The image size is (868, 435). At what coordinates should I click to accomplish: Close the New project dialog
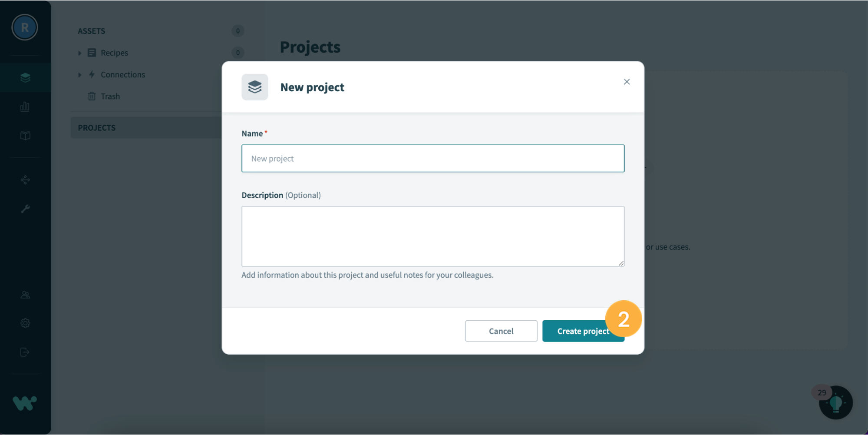coord(627,82)
